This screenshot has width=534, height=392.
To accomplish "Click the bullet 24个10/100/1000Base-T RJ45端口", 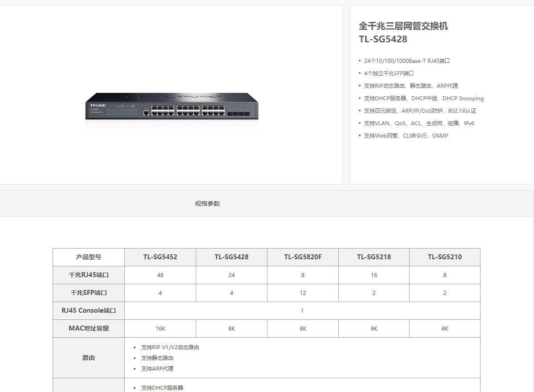I will (407, 61).
